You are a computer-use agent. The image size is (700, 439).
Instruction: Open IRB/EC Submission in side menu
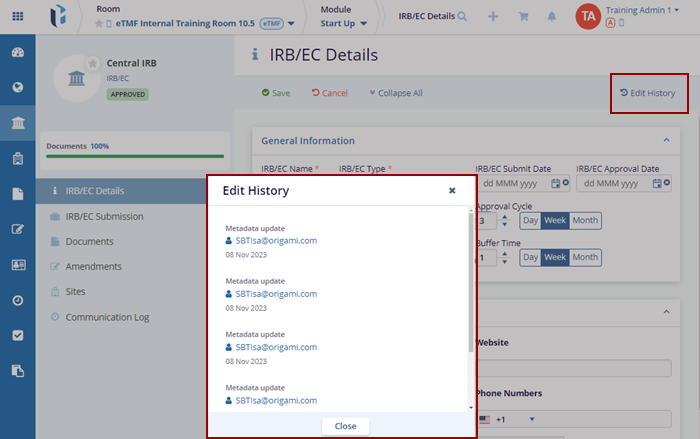104,216
